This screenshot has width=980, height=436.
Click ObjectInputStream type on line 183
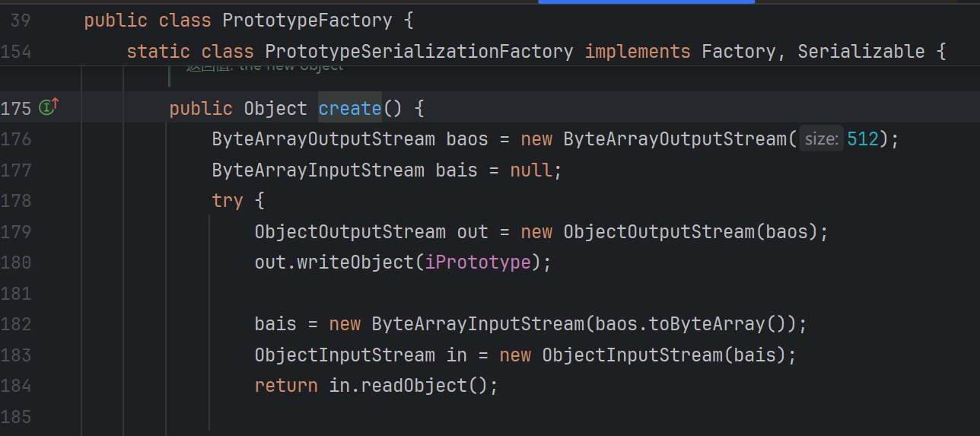[345, 355]
